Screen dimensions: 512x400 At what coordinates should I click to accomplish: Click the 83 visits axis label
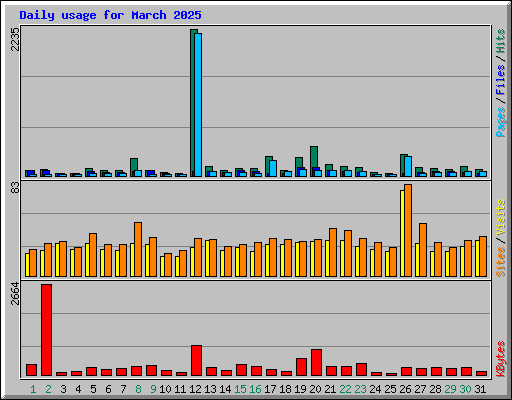[x=15, y=188]
